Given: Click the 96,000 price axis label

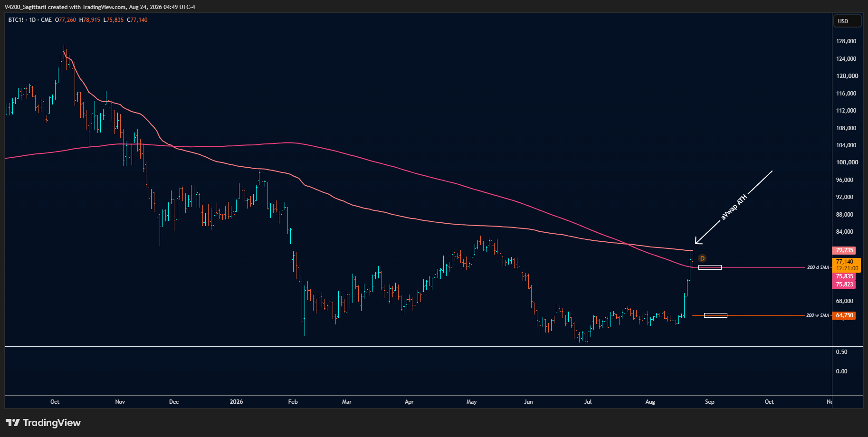Looking at the screenshot, I should pos(845,180).
